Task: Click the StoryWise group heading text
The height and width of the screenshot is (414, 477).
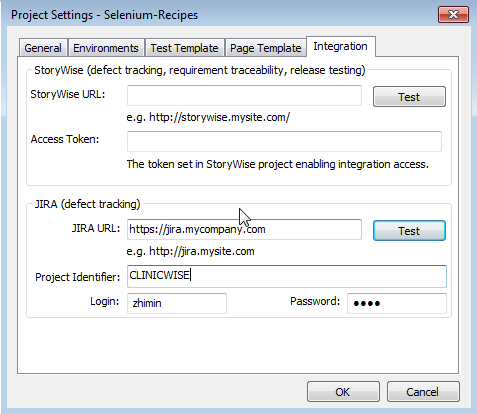Action: coord(200,70)
